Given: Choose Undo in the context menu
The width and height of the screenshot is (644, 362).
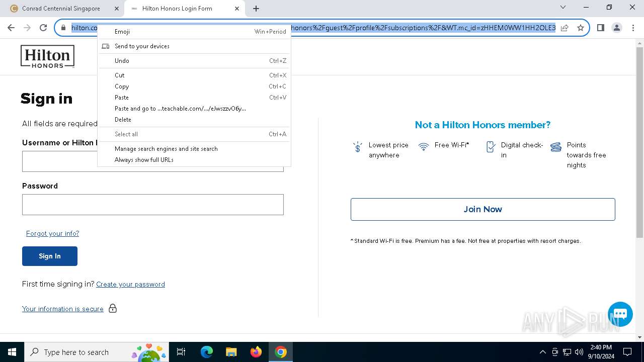Looking at the screenshot, I should click(x=194, y=61).
